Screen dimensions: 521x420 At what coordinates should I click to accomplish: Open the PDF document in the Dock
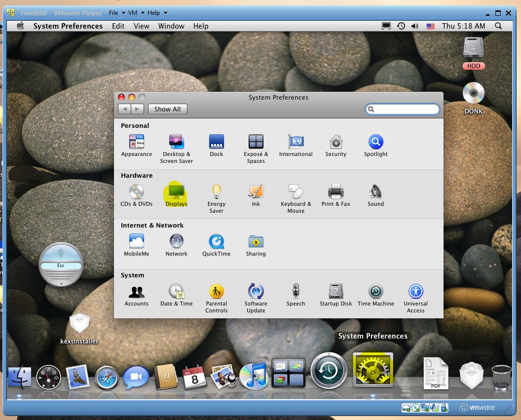coord(436,374)
